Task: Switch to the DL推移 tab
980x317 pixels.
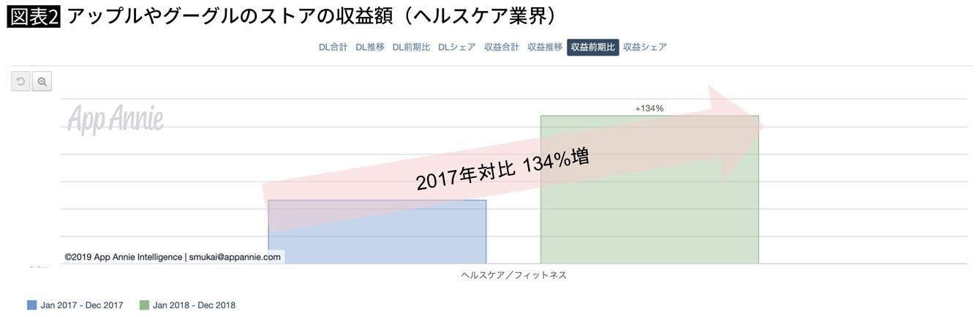Action: click(370, 47)
